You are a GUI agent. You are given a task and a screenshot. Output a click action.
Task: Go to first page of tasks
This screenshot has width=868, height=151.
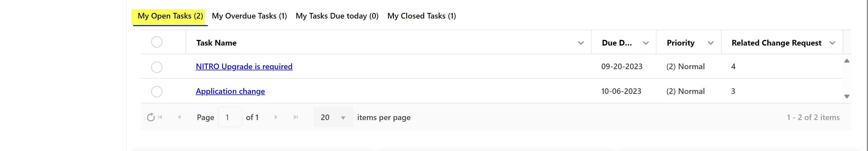tap(160, 117)
